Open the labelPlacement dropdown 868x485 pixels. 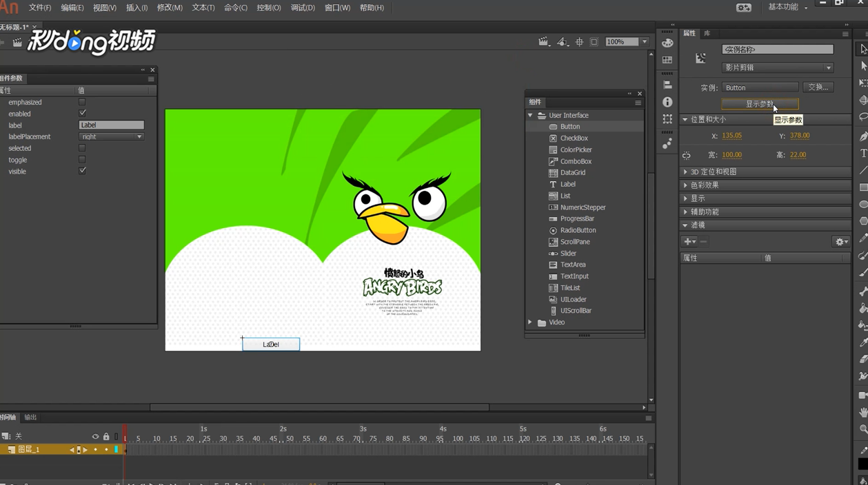tap(111, 136)
